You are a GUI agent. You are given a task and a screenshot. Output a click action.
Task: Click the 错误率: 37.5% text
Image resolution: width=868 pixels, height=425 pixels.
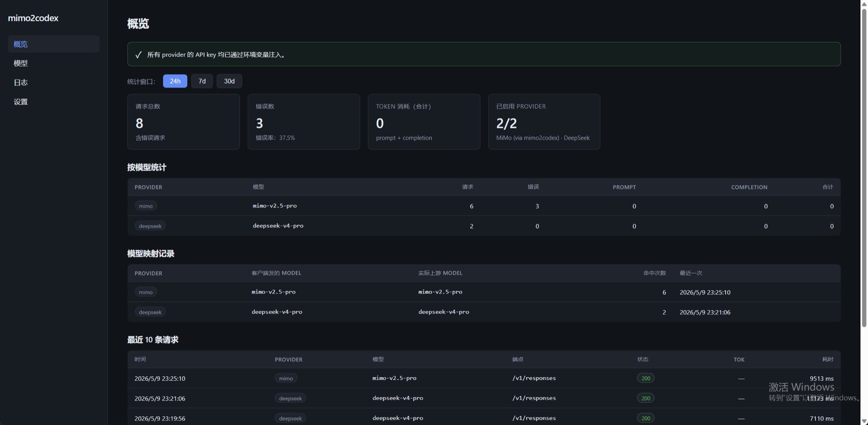[x=275, y=138]
